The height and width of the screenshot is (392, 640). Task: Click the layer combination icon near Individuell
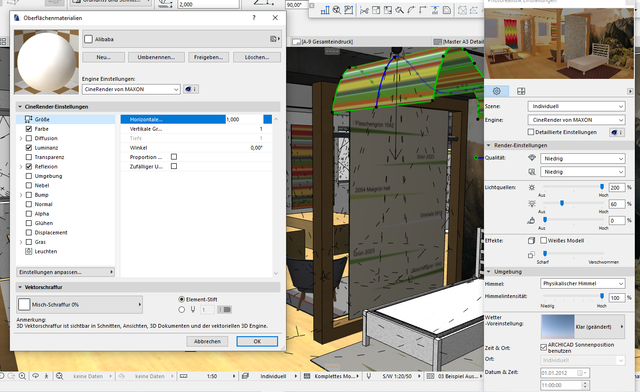coord(245,376)
